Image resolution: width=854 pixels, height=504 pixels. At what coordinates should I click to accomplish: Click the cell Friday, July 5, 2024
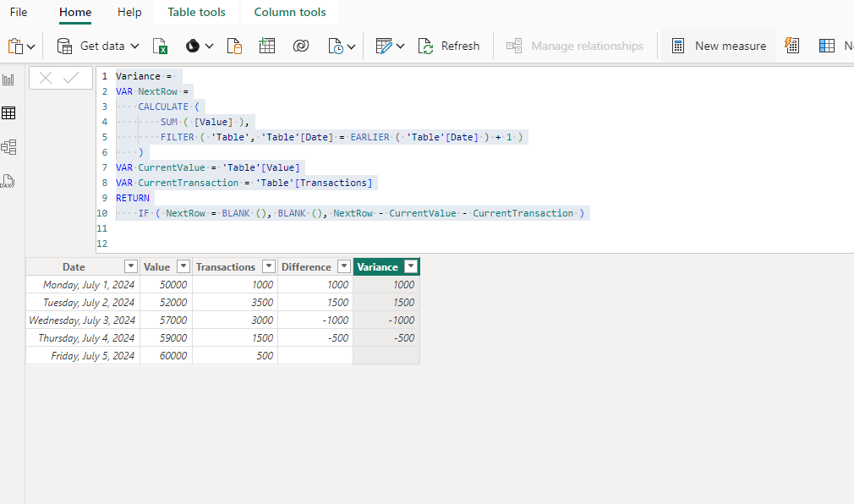pyautogui.click(x=83, y=356)
